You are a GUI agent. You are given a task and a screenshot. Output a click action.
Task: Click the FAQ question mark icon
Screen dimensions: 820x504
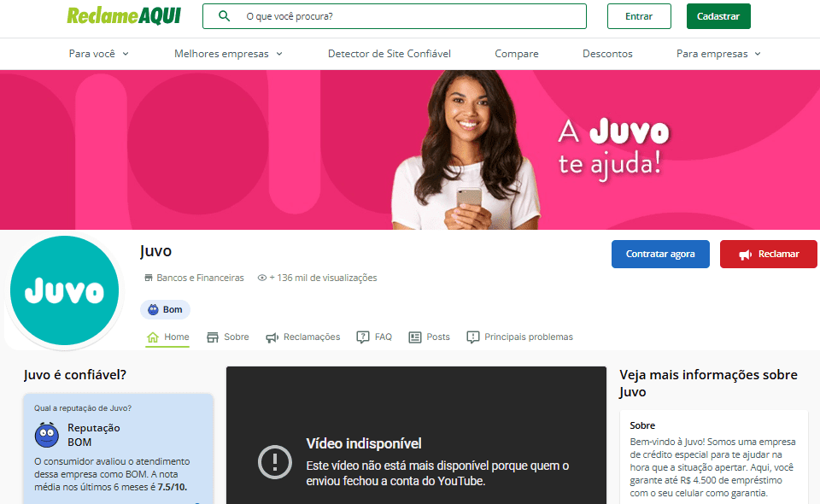363,337
